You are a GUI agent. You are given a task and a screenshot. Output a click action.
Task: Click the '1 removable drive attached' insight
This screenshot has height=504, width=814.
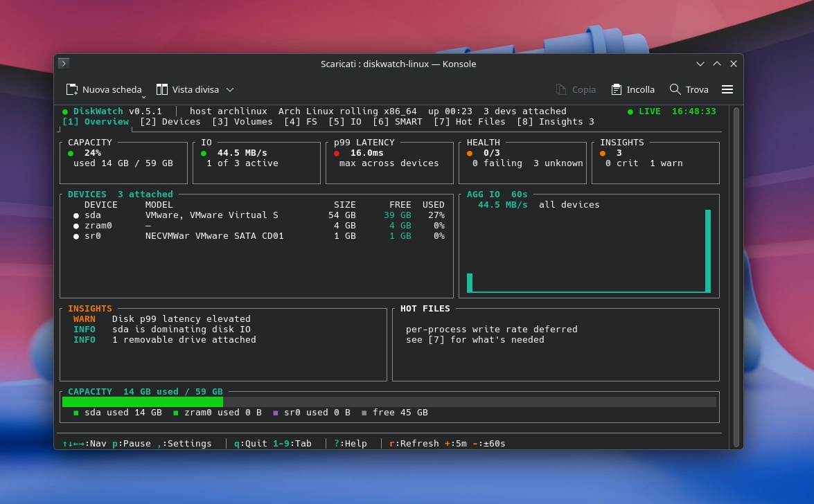(x=184, y=339)
